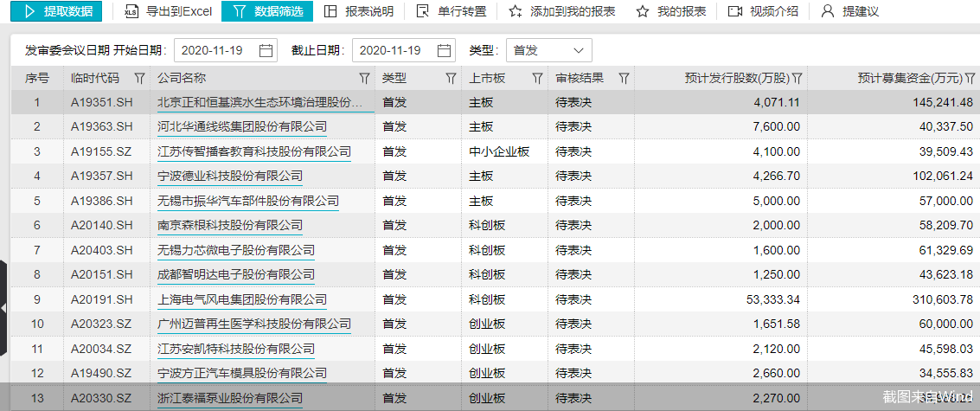Click the code cell A20140.SH

click(102, 225)
